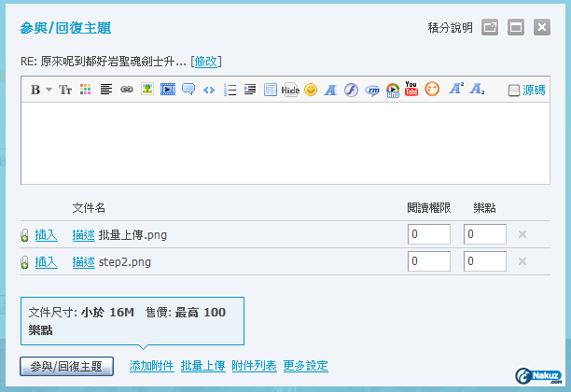The height and width of the screenshot is (392, 571).
Task: Apply the blue italic A font effect
Action: [x=330, y=90]
